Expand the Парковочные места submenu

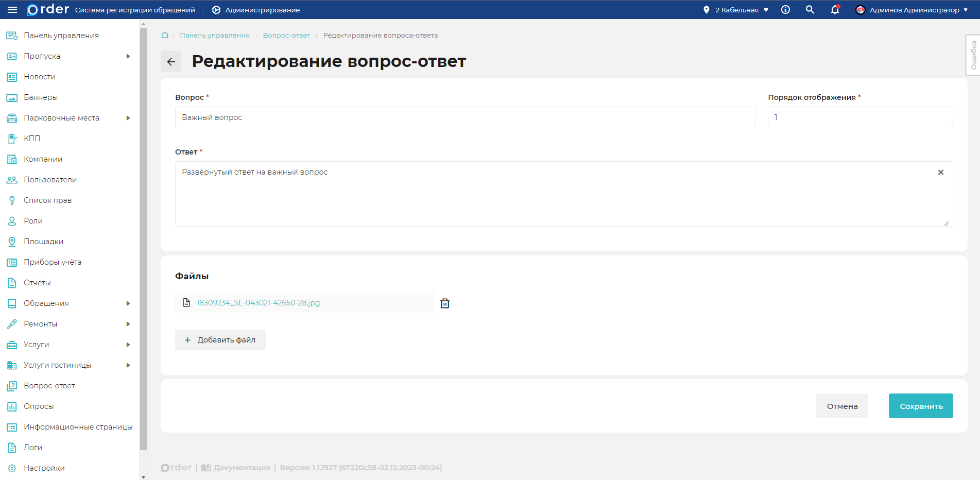tap(128, 118)
